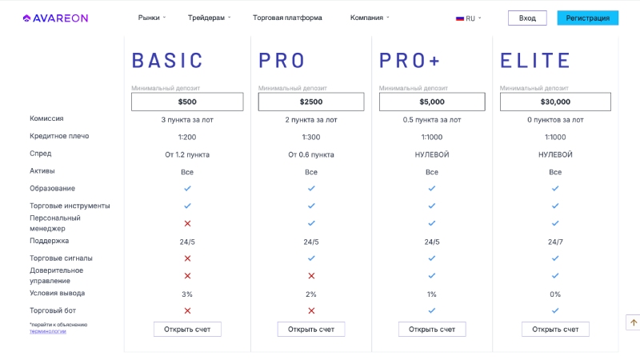Click ELITE trading bot checkmark icon
Screen dimensions: 640x364
click(555, 310)
